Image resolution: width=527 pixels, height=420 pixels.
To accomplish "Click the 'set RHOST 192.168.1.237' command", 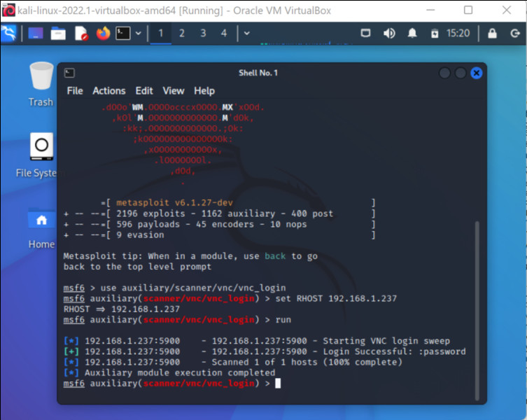I will (x=336, y=299).
